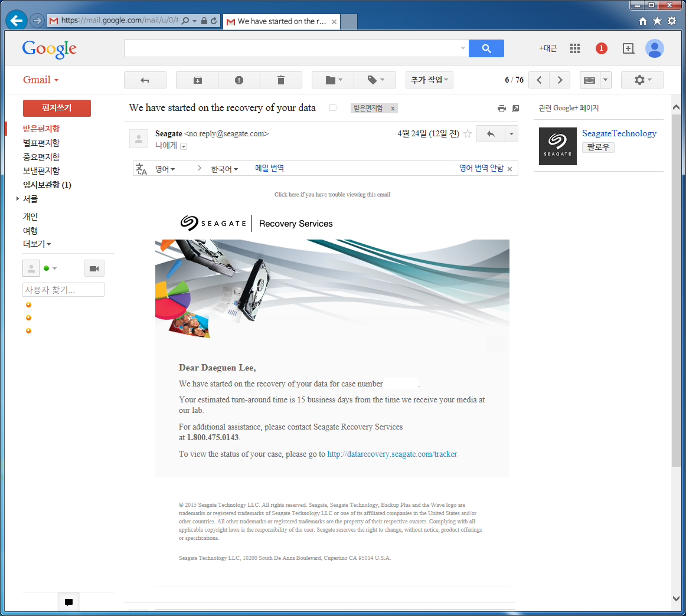The image size is (686, 616).
Task: Open email in new window icon
Action: tap(515, 109)
